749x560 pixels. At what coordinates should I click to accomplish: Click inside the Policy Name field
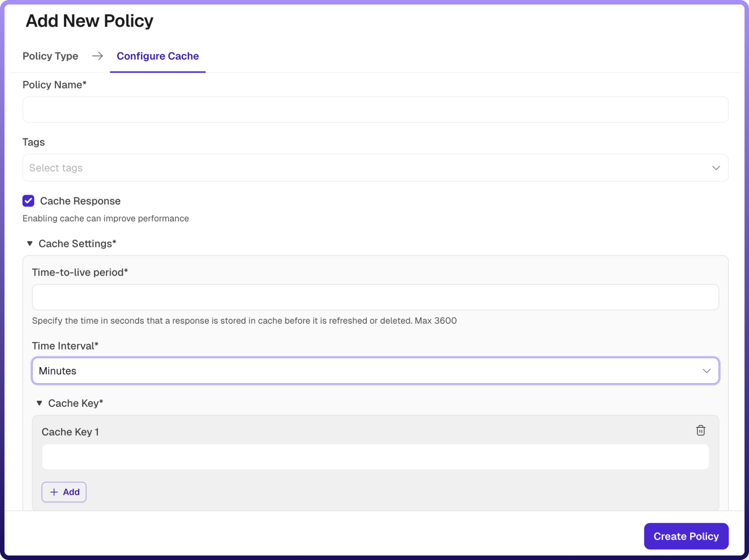pyautogui.click(x=375, y=109)
